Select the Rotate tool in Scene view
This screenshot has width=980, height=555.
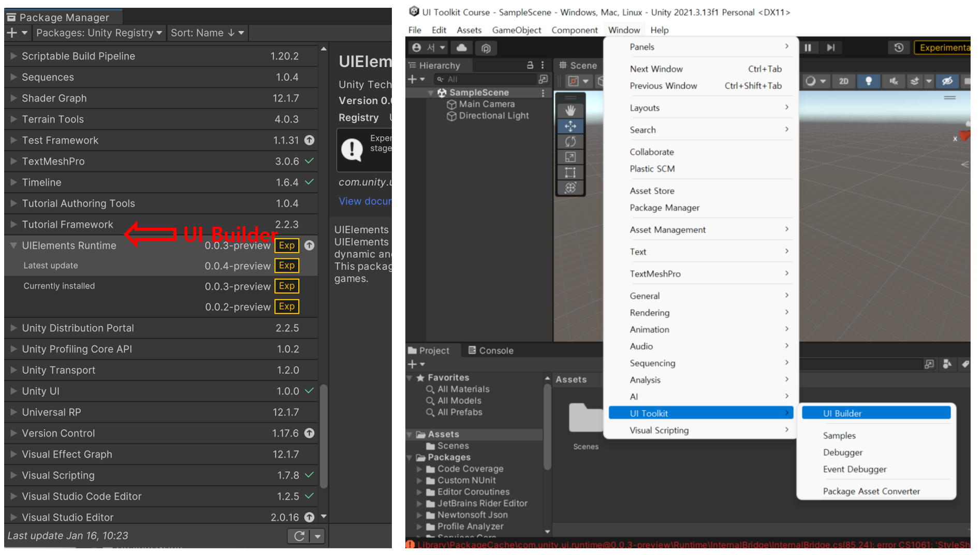click(570, 141)
